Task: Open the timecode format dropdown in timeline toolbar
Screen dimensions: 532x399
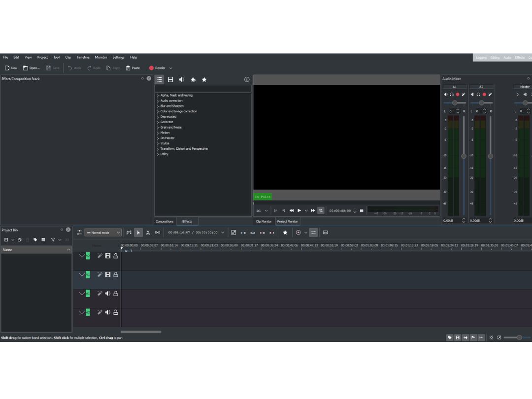Action: pyautogui.click(x=223, y=233)
